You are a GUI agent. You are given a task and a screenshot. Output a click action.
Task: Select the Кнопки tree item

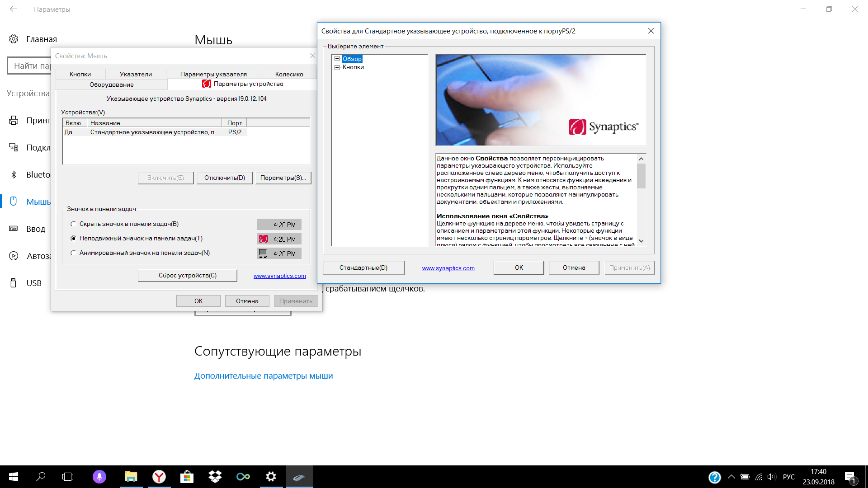(x=353, y=67)
